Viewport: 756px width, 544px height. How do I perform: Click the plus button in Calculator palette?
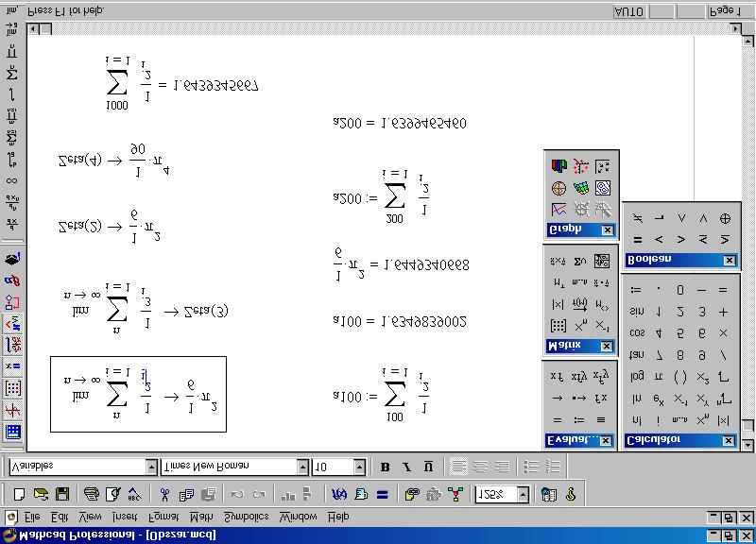pyautogui.click(x=723, y=312)
